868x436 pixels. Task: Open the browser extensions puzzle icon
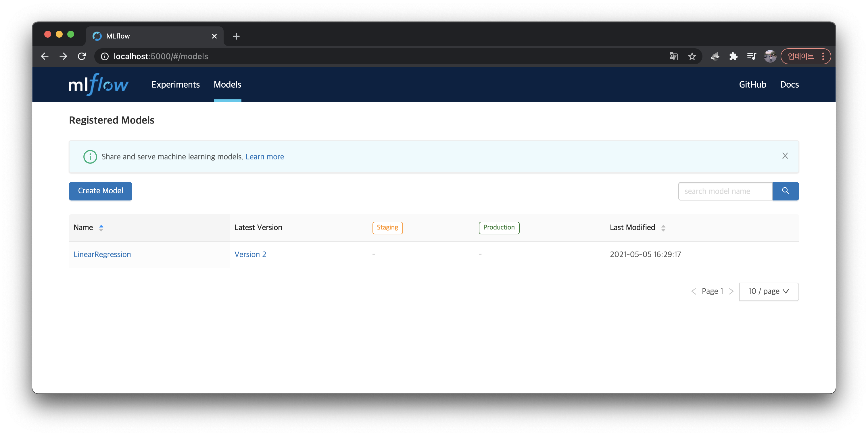(733, 56)
